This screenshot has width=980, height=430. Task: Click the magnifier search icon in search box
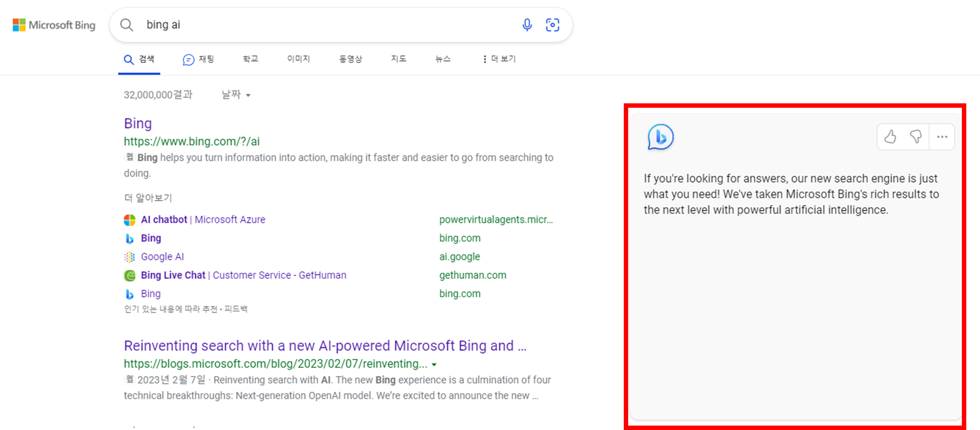[x=126, y=25]
